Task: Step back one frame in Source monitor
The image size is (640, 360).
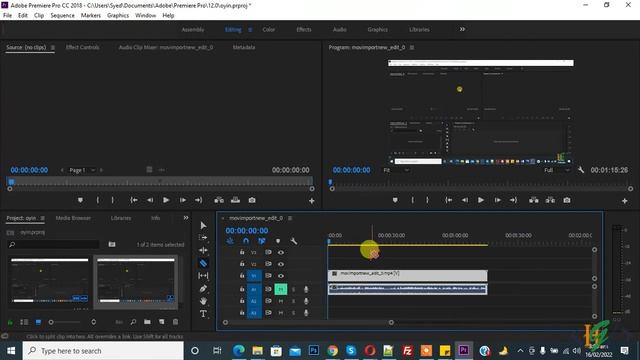Action: coord(150,200)
